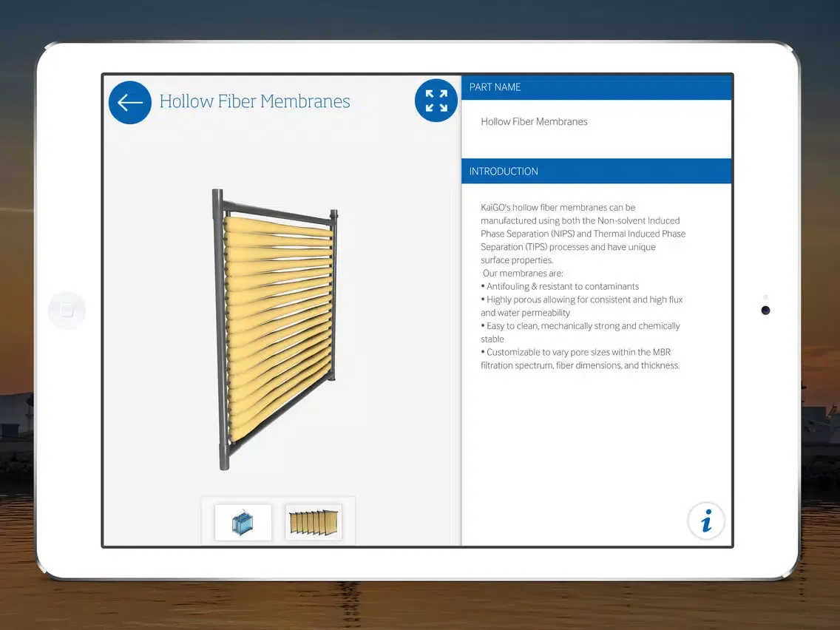The image size is (840, 630).
Task: Click the Hollow Fiber Membranes page title
Action: [254, 101]
